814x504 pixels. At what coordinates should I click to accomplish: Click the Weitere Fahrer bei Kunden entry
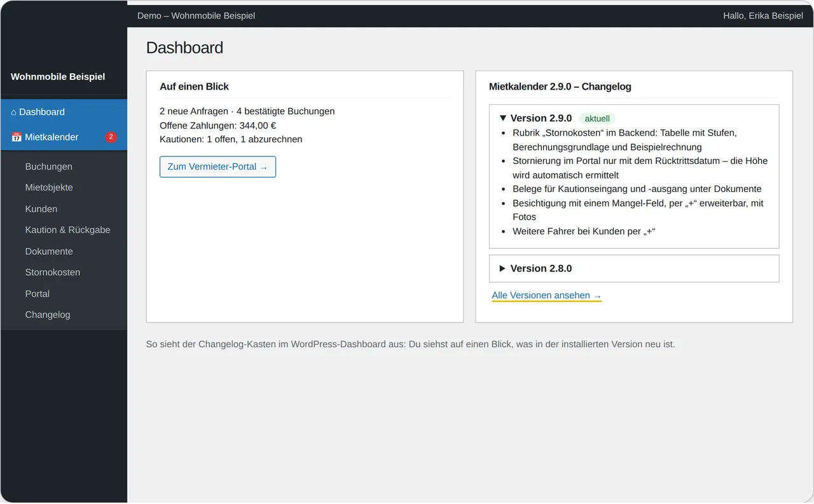tap(584, 231)
